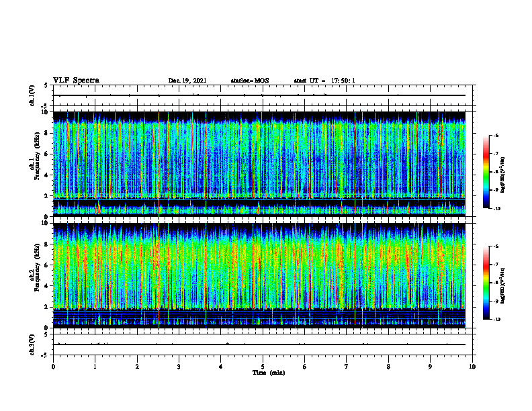The height and width of the screenshot is (411, 532).
Task: Click the "1" tick on the time axis
Action: [95, 367]
